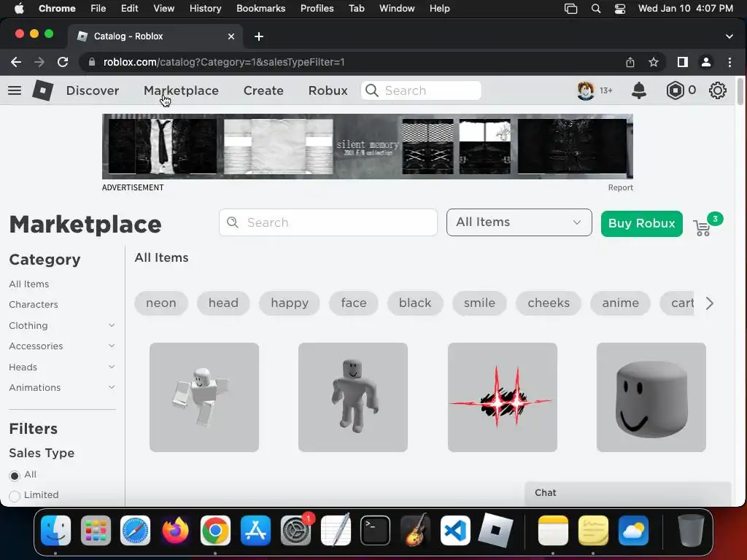747x560 pixels.
Task: Open the tab list chevron in Chrome
Action: click(x=729, y=36)
